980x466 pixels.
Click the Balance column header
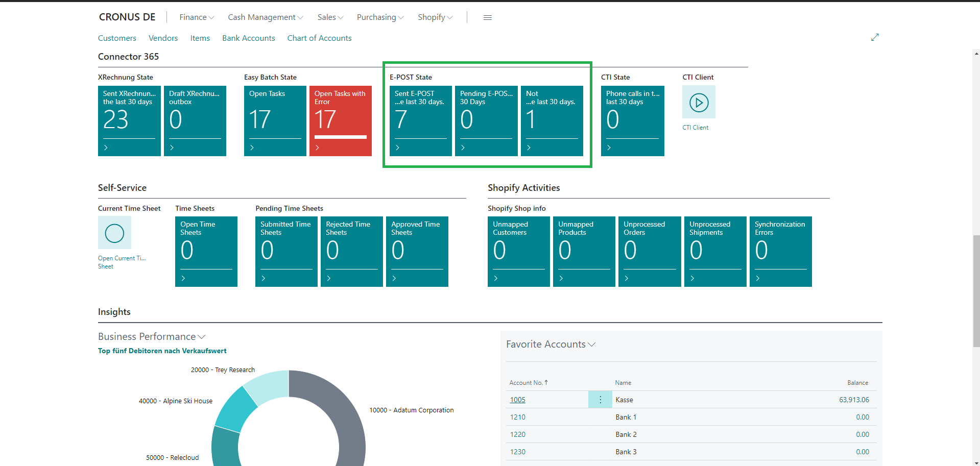(x=857, y=383)
